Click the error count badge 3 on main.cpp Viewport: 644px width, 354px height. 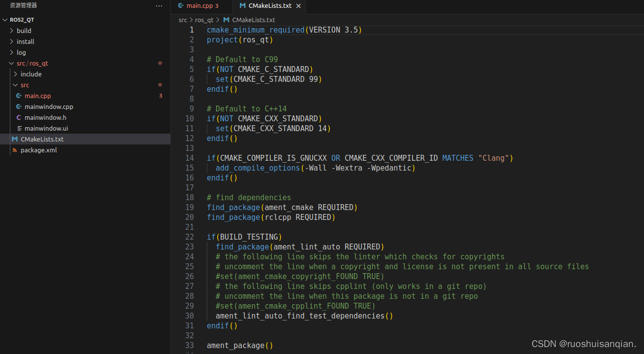[x=161, y=96]
